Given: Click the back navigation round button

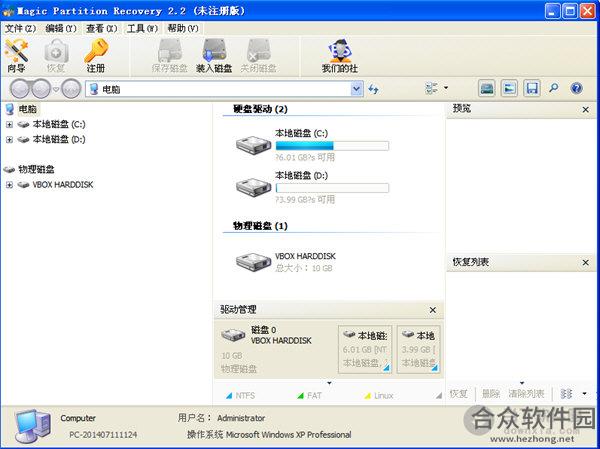Looking at the screenshot, I should (20, 89).
